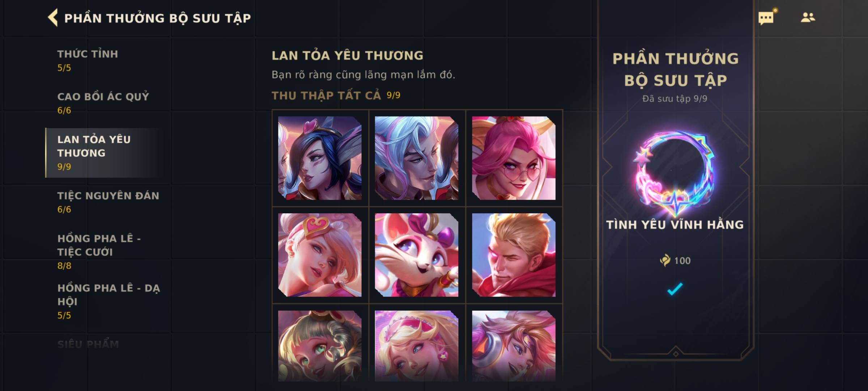Click the blue claimed checkmark
The image size is (868, 391).
pos(675,289)
